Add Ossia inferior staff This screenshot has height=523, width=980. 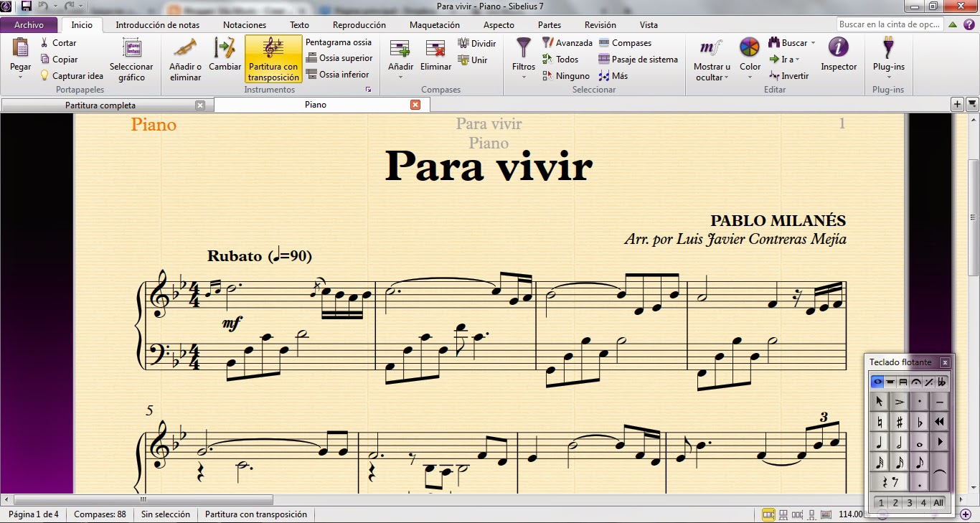[x=338, y=75]
